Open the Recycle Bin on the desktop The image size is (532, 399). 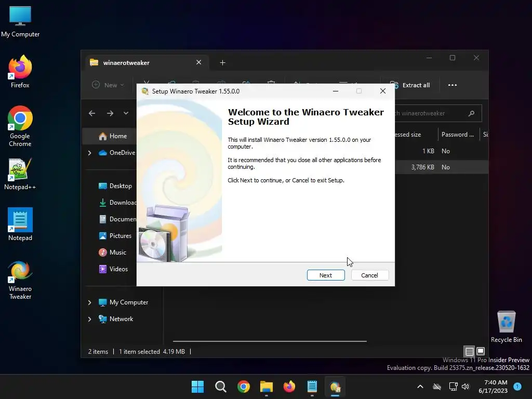pyautogui.click(x=506, y=327)
